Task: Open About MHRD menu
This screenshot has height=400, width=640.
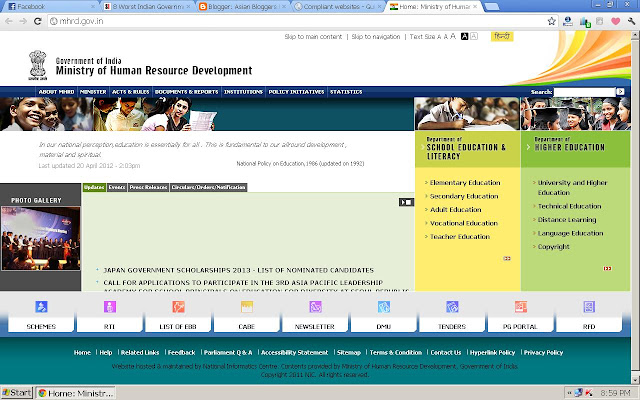Action: [56, 92]
